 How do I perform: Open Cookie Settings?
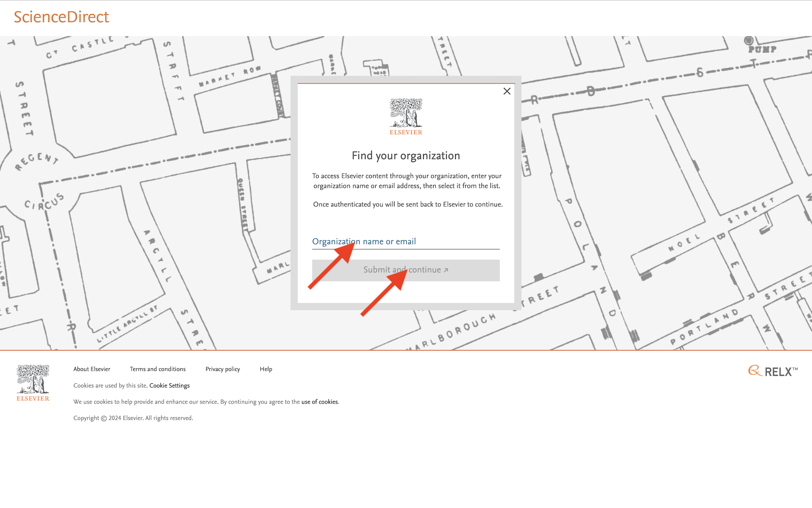click(169, 386)
